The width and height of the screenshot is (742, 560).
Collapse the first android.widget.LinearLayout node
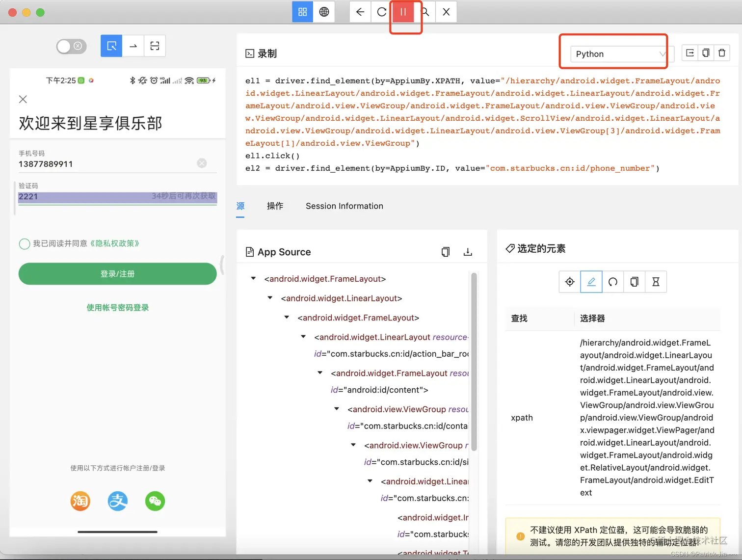coord(270,298)
